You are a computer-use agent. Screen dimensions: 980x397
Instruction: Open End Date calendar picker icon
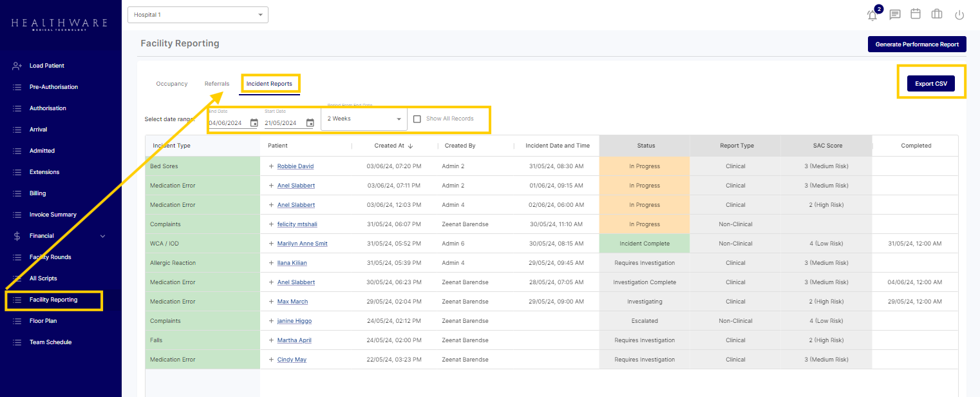[254, 123]
